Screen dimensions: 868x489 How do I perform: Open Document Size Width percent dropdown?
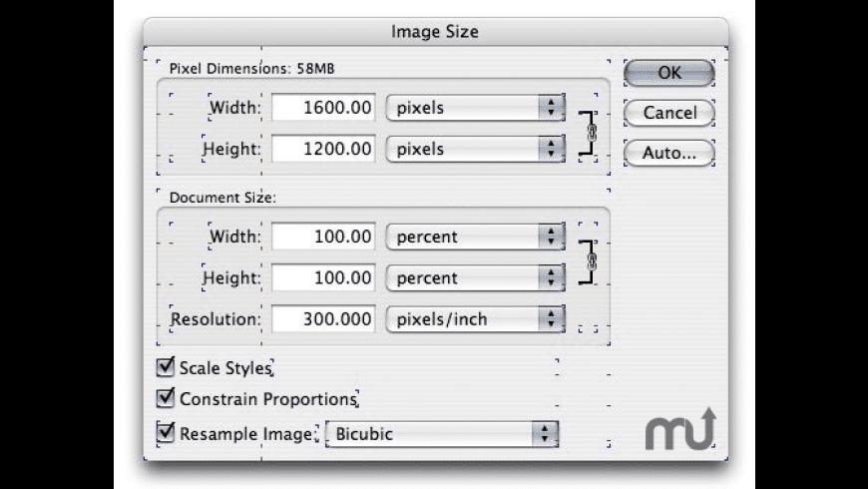476,237
